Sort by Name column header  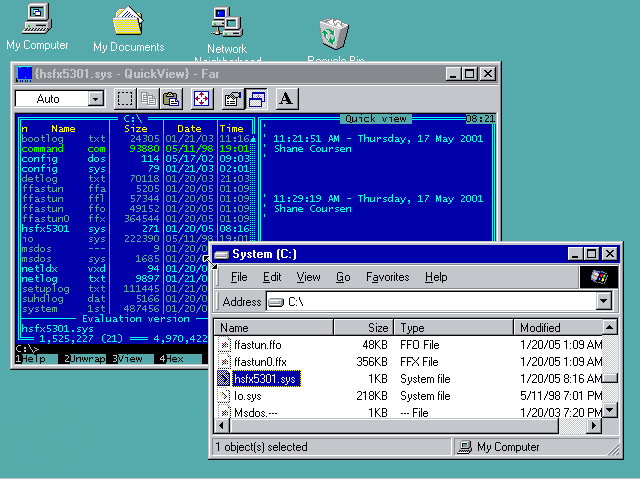(274, 328)
